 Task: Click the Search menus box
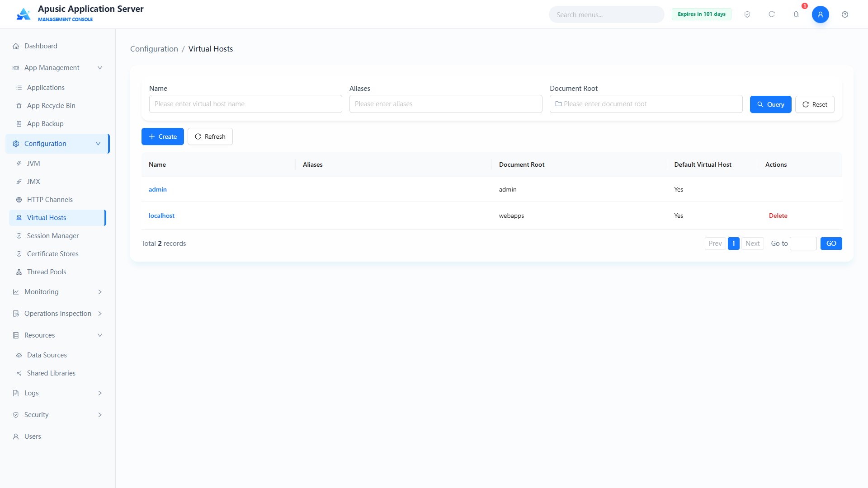click(607, 14)
